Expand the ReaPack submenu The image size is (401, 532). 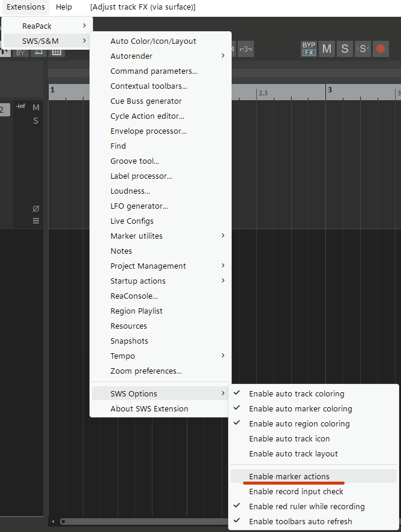pos(46,26)
